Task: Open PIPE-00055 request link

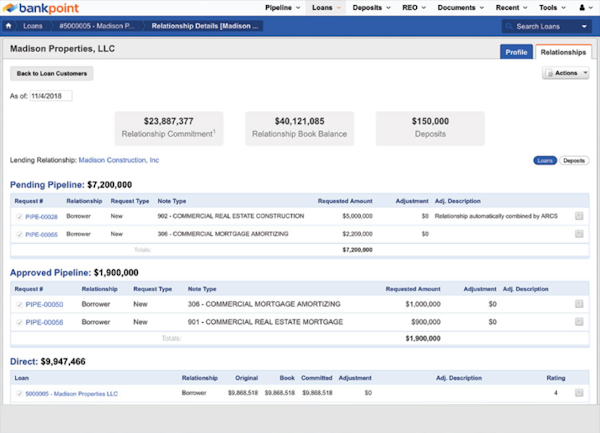Action: point(42,234)
